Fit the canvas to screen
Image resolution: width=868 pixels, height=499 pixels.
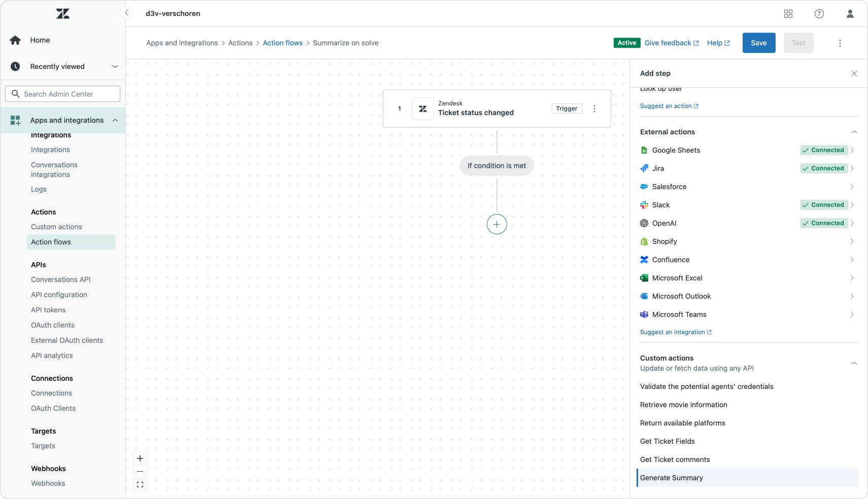pos(140,485)
